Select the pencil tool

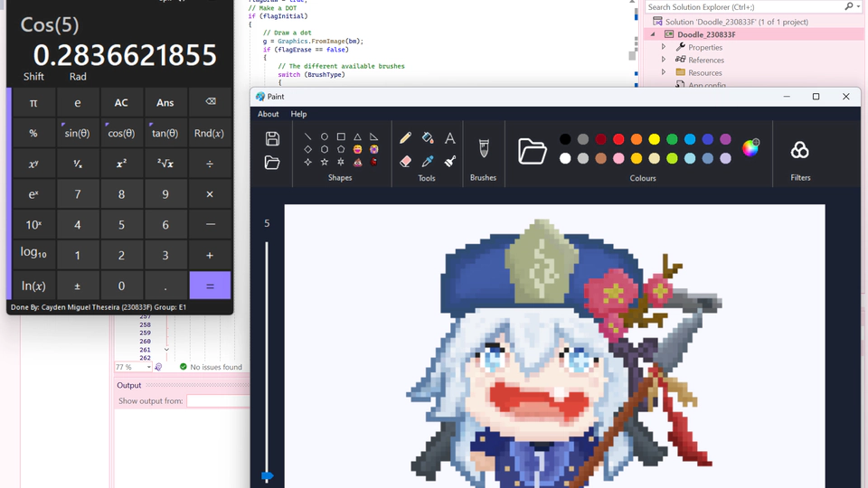click(x=405, y=137)
